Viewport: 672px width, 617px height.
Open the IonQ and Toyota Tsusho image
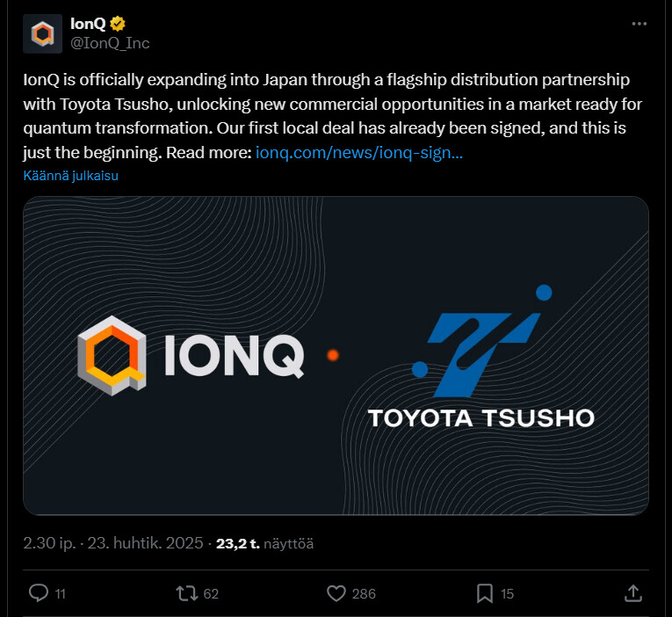point(336,355)
